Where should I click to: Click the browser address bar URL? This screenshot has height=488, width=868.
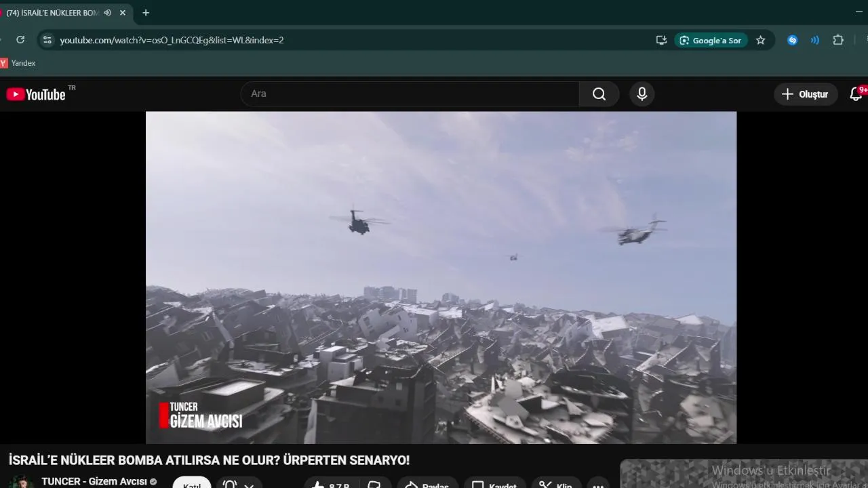[172, 40]
